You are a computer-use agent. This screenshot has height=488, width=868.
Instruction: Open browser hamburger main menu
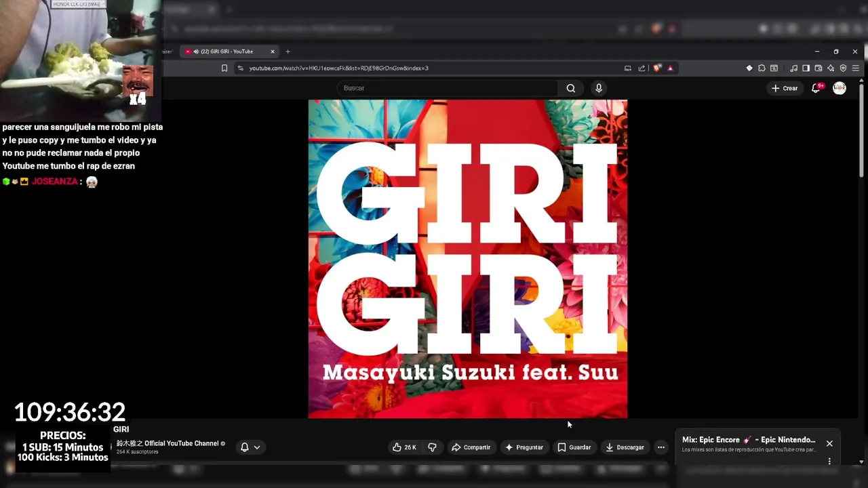pos(856,68)
